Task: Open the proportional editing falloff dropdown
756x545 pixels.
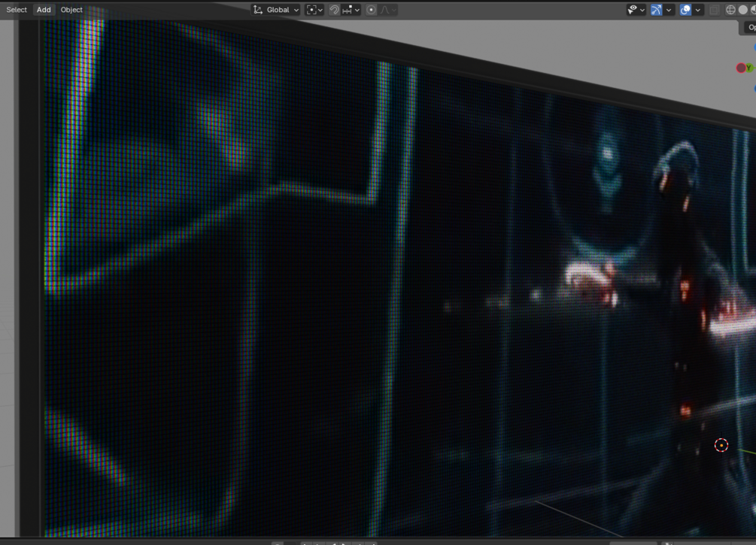Action: pos(387,10)
